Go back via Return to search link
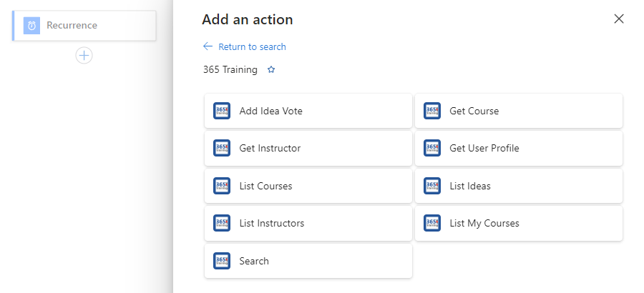644x293 pixels. click(252, 46)
